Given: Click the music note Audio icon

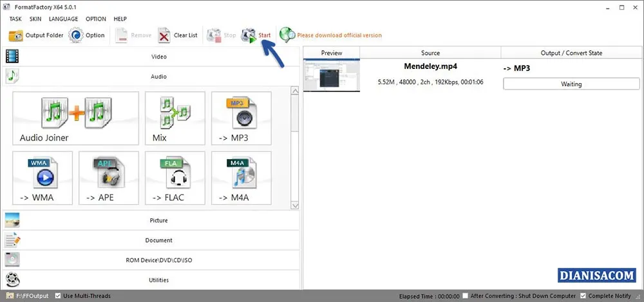Looking at the screenshot, I should (x=12, y=76).
